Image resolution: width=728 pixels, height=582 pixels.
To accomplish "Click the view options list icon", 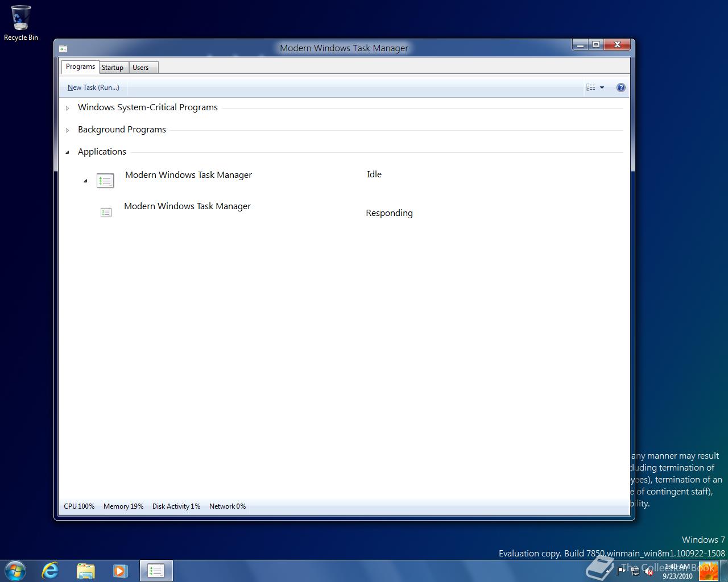I will pos(591,88).
